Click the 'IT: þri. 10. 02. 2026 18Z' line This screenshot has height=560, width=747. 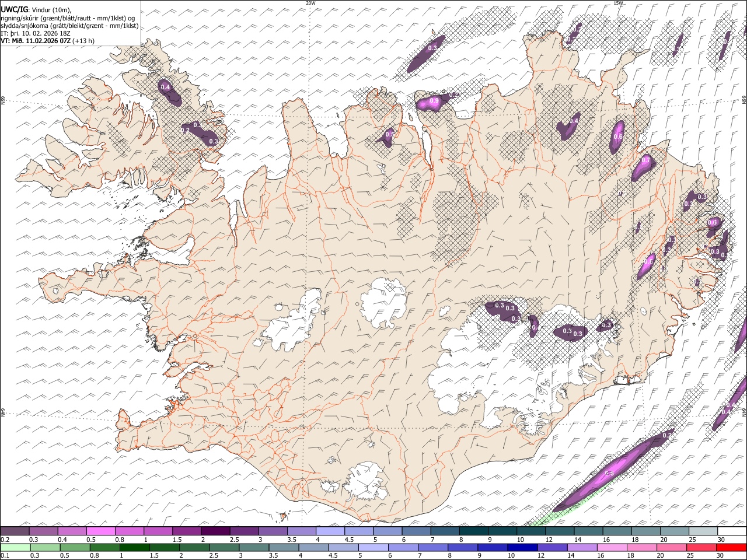tap(35, 33)
